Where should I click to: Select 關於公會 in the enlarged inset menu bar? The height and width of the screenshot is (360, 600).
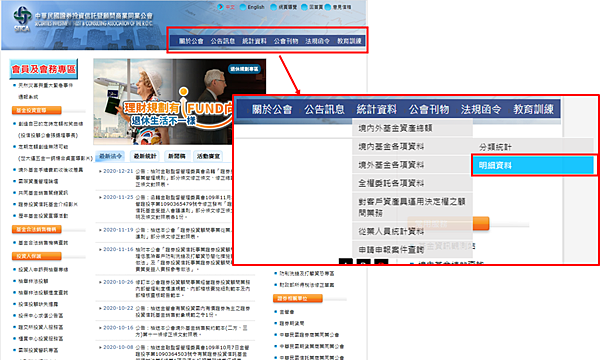pyautogui.click(x=272, y=109)
